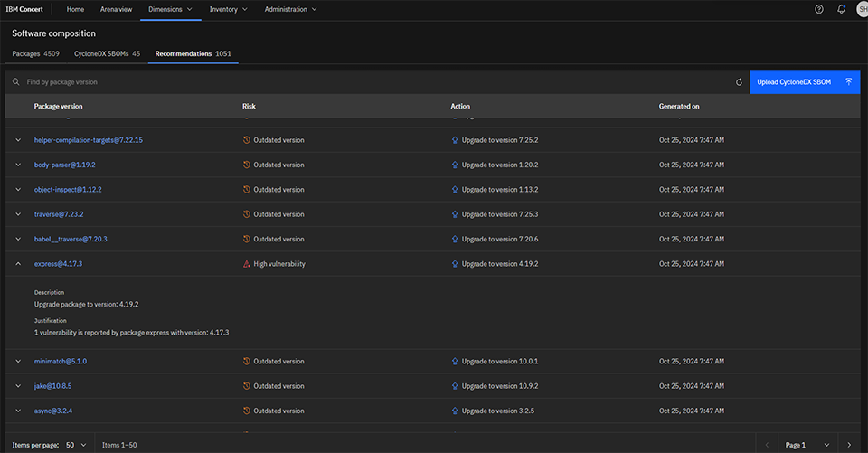Open the Page 1 selector dropdown
The image size is (868, 453).
pos(807,445)
